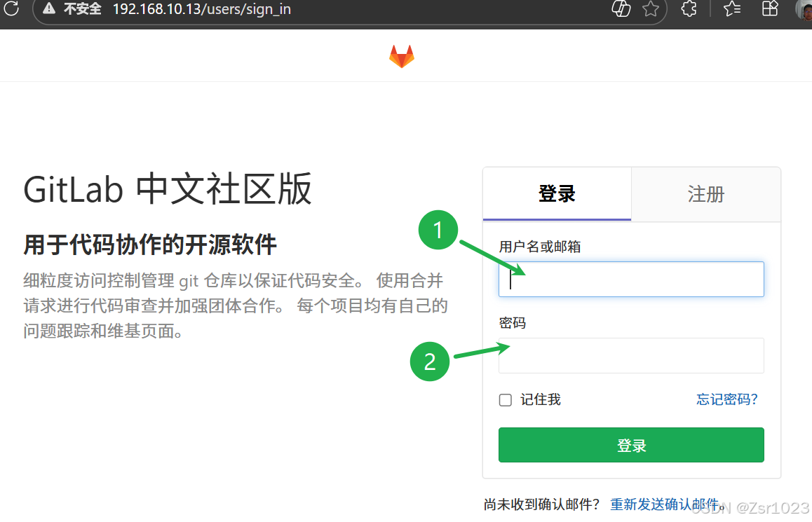This screenshot has width=812, height=522.
Task: Open the collections icon in toolbar
Action: coord(770,9)
